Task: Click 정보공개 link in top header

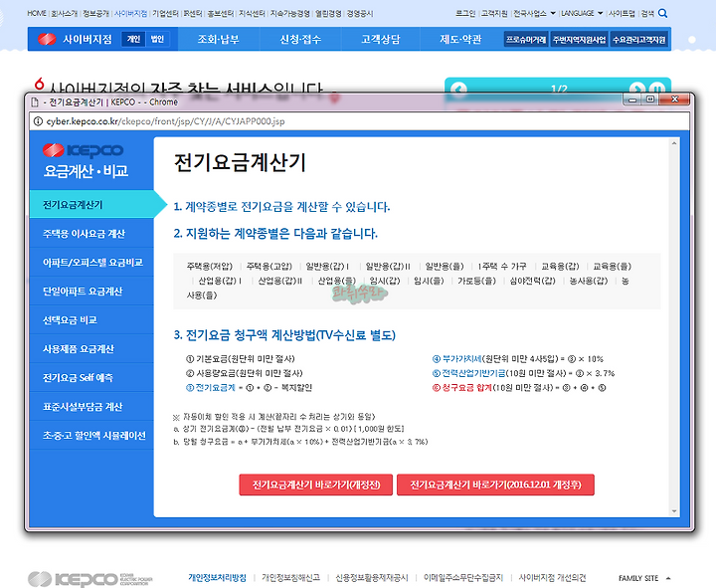Action: click(x=95, y=13)
